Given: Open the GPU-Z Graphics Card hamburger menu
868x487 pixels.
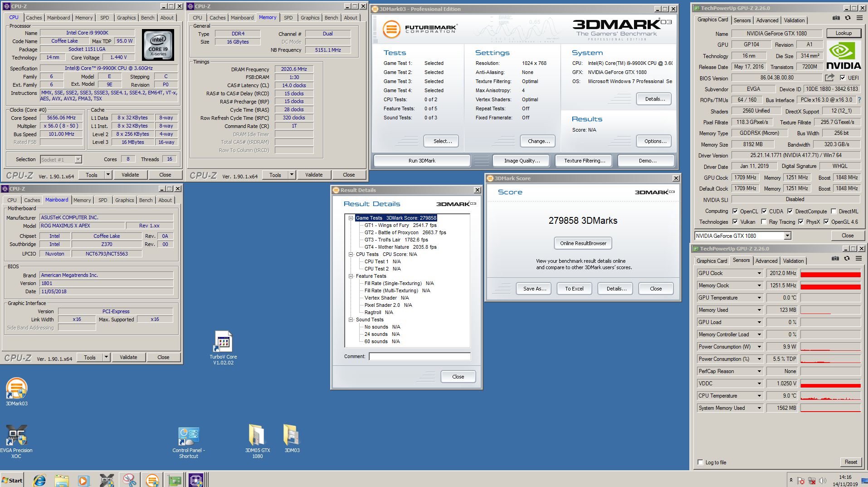Looking at the screenshot, I should (859, 18).
